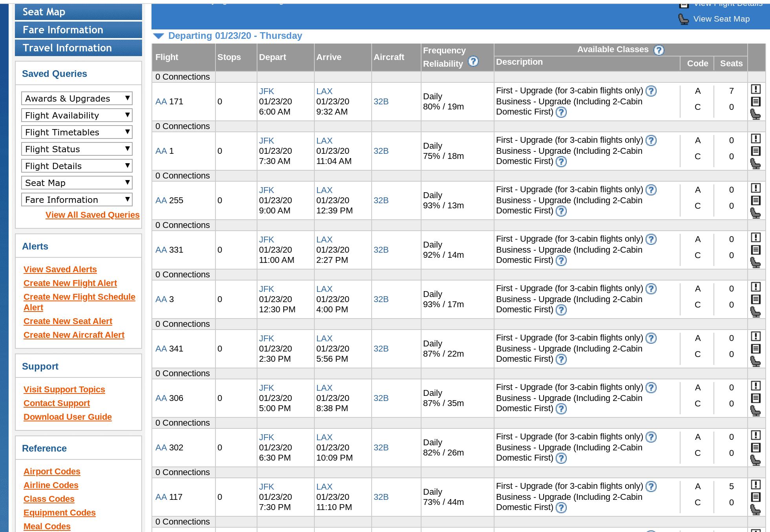
Task: Open seat map icon for AA 1
Action: click(755, 164)
